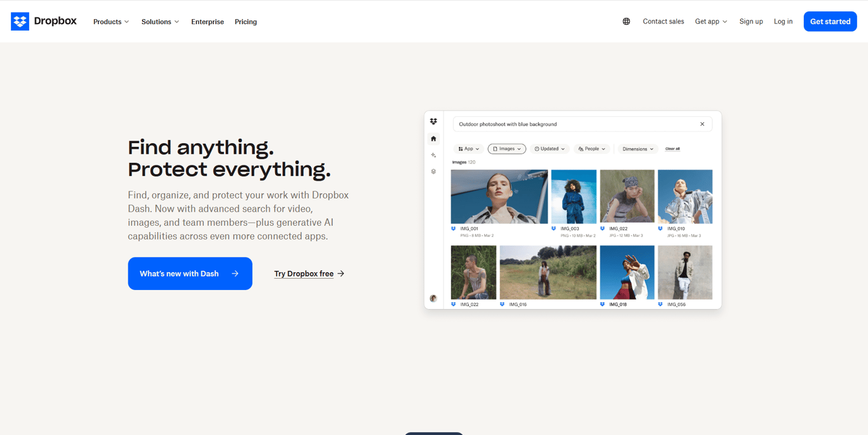Click Dropbox icon beside IMG_056
The image size is (868, 435).
[661, 305]
